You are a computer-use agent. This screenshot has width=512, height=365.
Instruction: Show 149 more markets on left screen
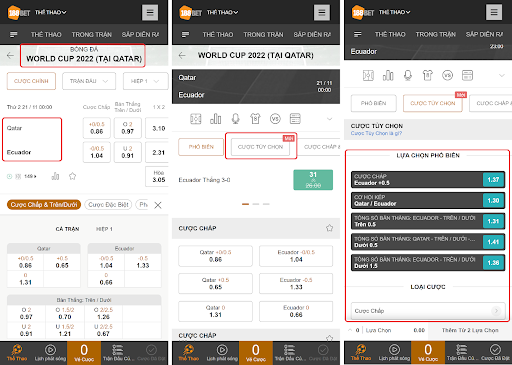30,176
